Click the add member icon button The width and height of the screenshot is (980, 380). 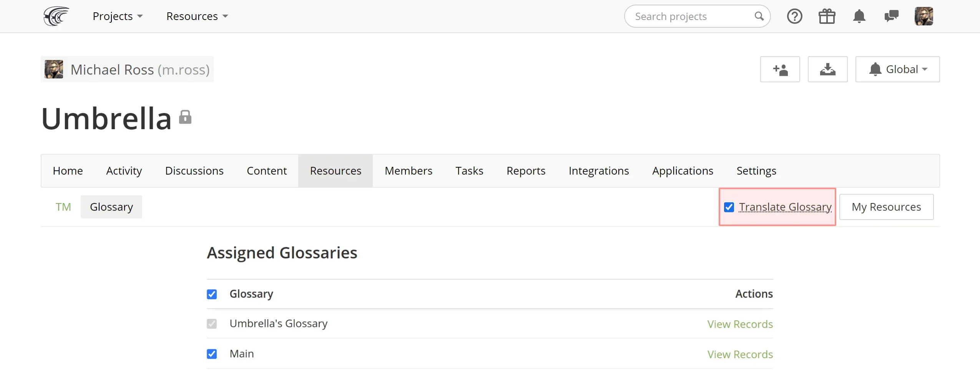pos(780,69)
